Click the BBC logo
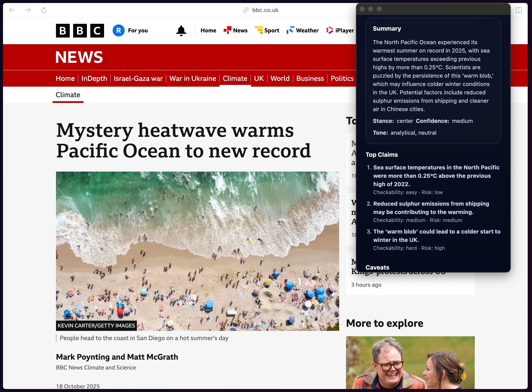The height and width of the screenshot is (392, 532). point(80,30)
